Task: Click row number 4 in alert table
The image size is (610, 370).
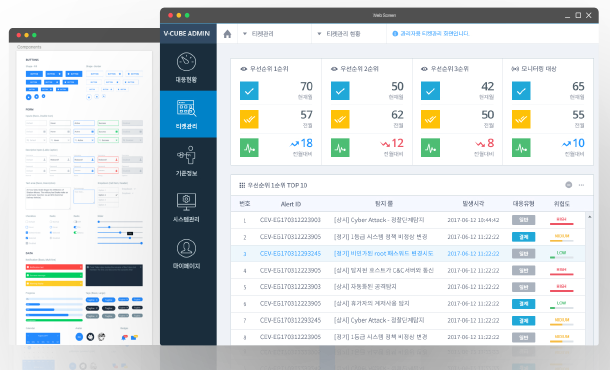Action: point(245,270)
